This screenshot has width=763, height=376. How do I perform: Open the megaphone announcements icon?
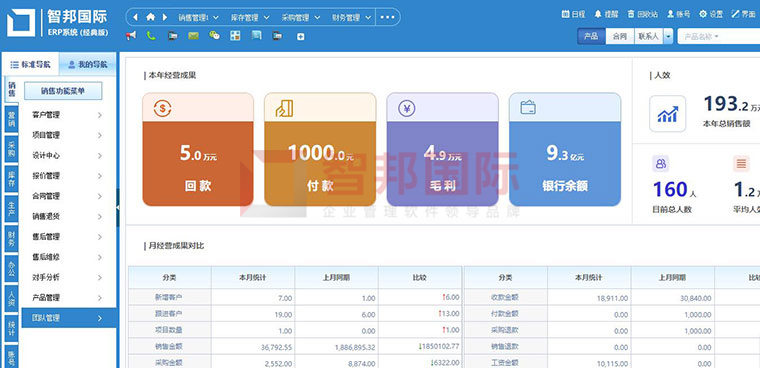point(130,36)
